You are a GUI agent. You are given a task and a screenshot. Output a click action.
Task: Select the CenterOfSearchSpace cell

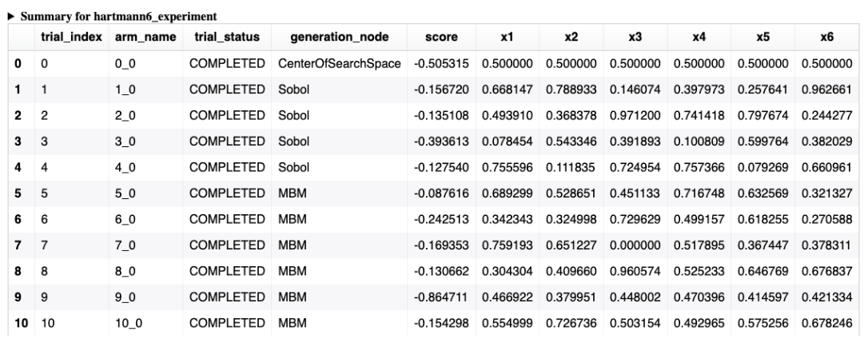click(340, 64)
